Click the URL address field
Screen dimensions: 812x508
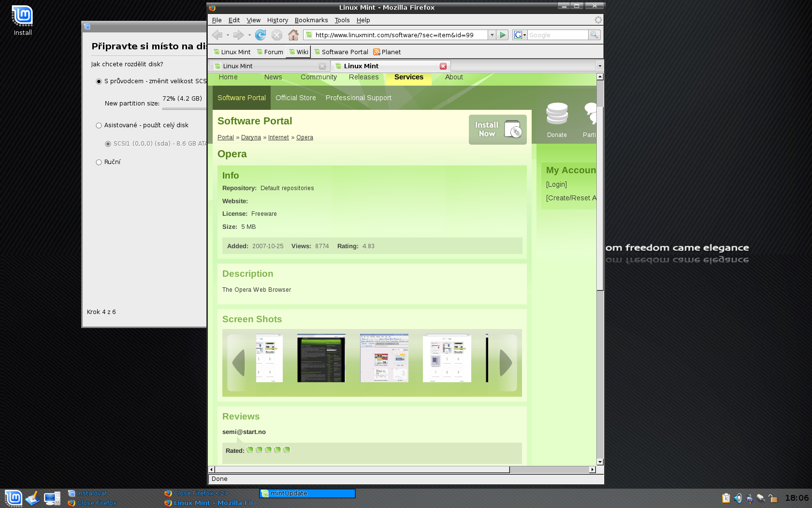pyautogui.click(x=400, y=35)
